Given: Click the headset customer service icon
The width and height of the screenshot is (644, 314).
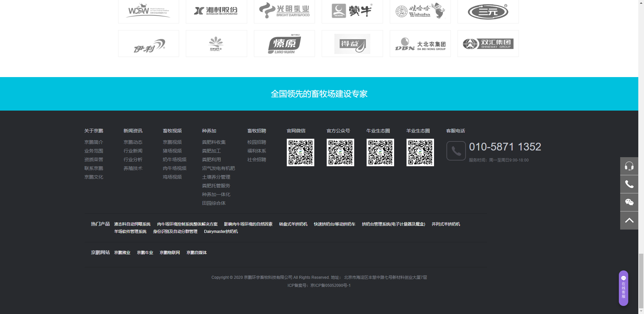Looking at the screenshot, I should pyautogui.click(x=629, y=166).
